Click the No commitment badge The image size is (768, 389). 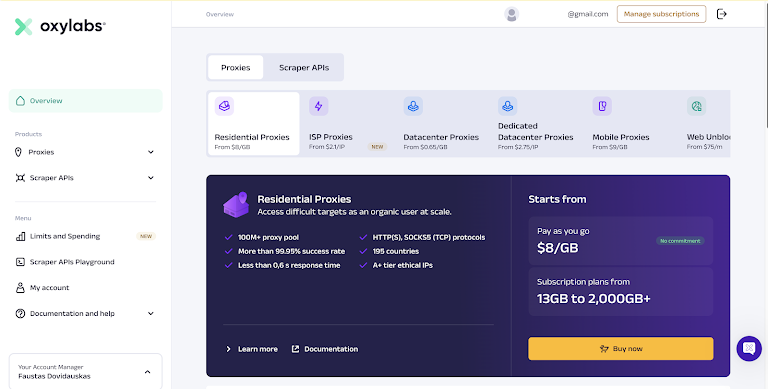[x=680, y=241]
